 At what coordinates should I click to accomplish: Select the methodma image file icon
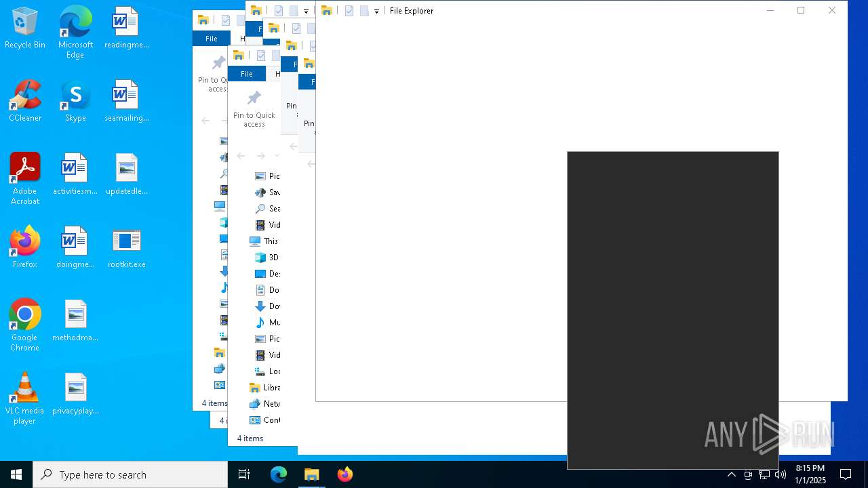[75, 321]
